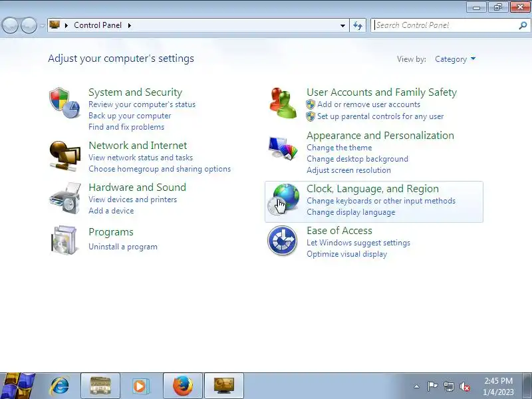This screenshot has width=532, height=399.
Task: Click the Ease of Access icon
Action: (x=282, y=241)
